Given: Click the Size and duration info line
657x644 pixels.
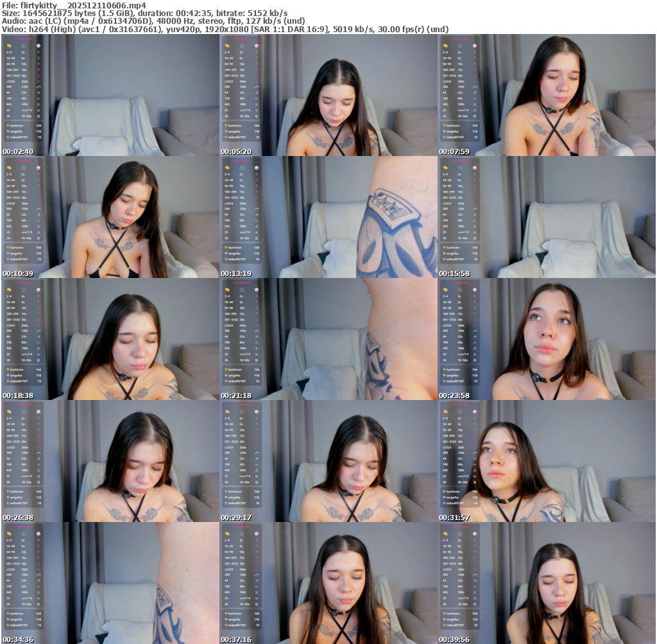Looking at the screenshot, I should [144, 13].
